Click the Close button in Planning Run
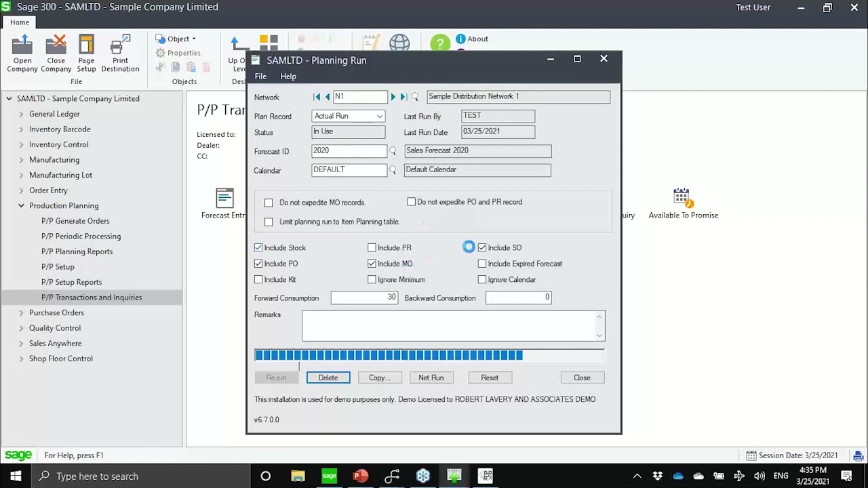868x488 pixels. click(583, 378)
